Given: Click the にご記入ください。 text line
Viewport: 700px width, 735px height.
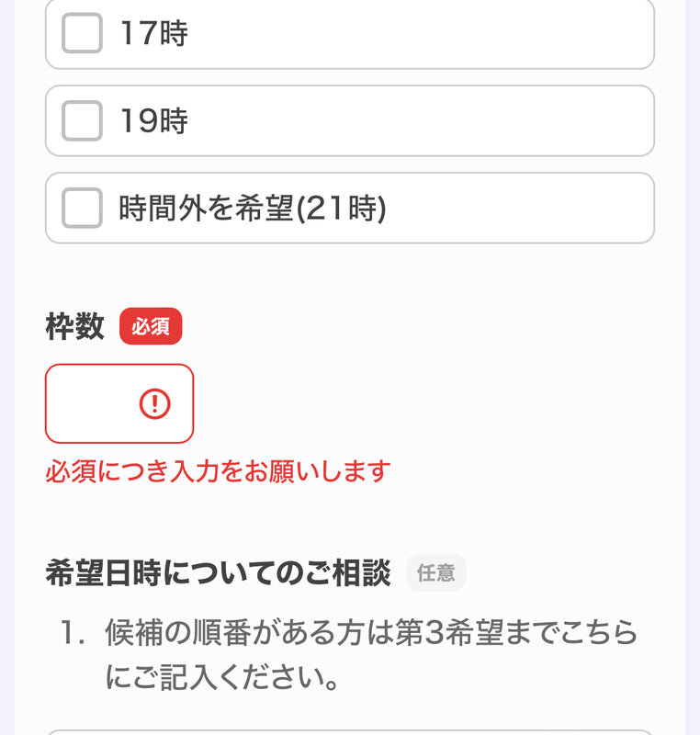Looking at the screenshot, I should (223, 679).
